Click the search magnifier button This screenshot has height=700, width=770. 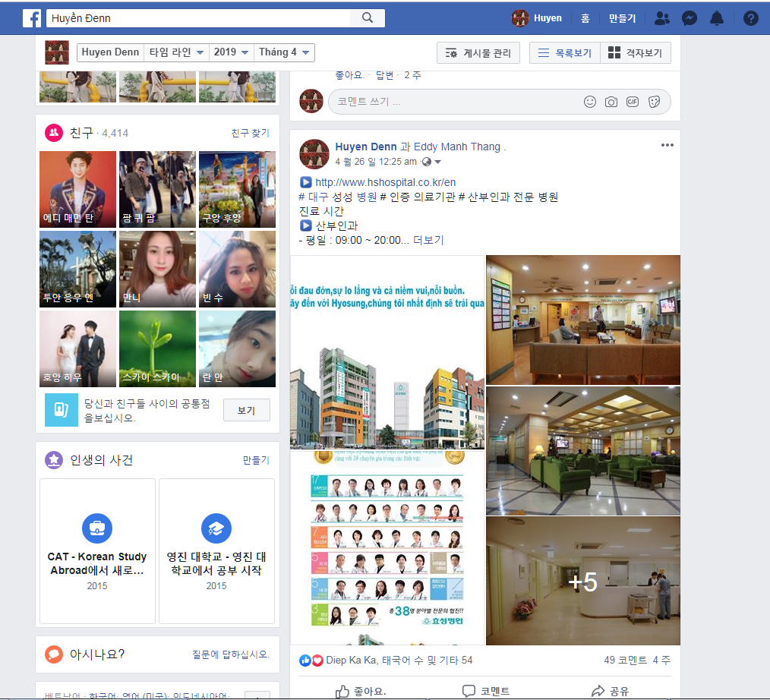368,18
